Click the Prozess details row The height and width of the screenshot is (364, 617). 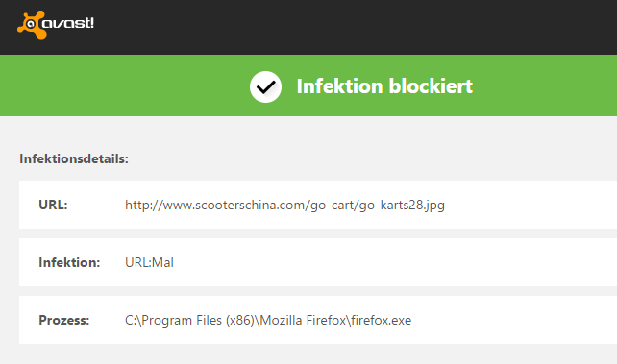(318, 320)
